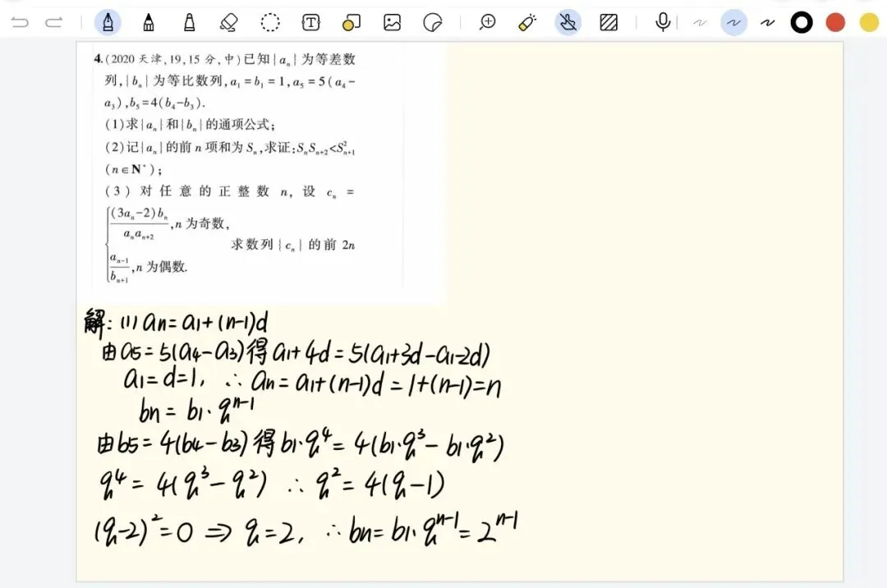Open the paper background pattern settings

(x=608, y=22)
